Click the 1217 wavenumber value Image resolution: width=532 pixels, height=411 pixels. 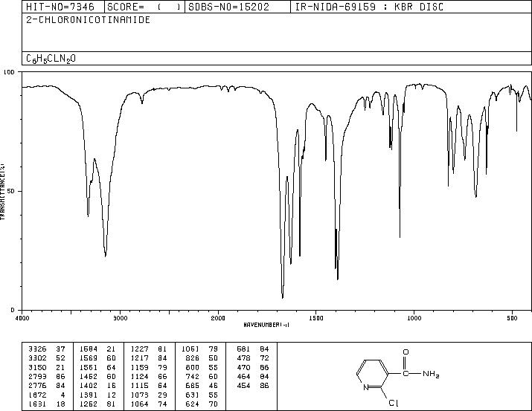pyautogui.click(x=139, y=358)
